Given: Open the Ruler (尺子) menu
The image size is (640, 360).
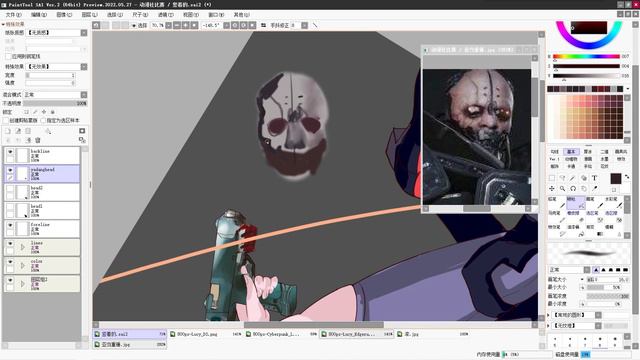Looking at the screenshot, I should 140,15.
